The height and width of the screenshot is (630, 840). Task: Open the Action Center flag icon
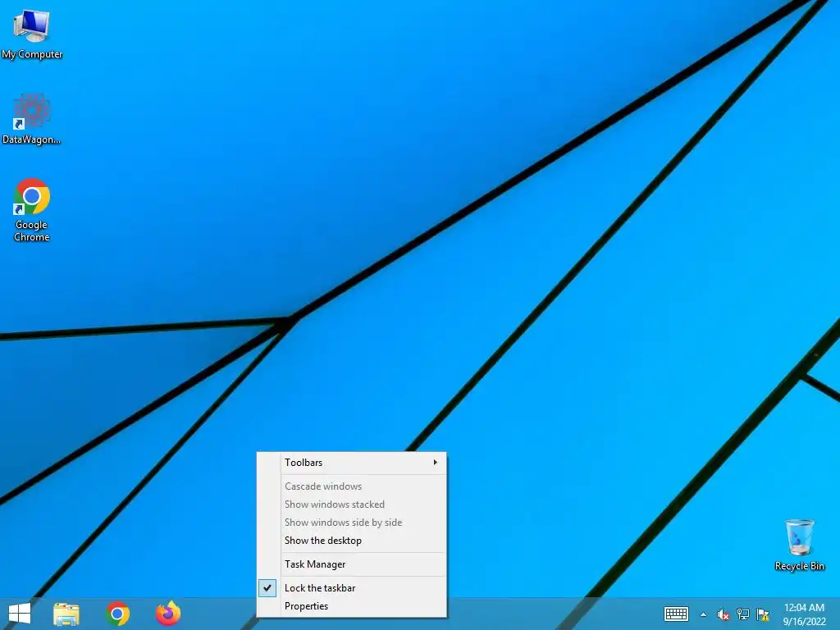(763, 614)
